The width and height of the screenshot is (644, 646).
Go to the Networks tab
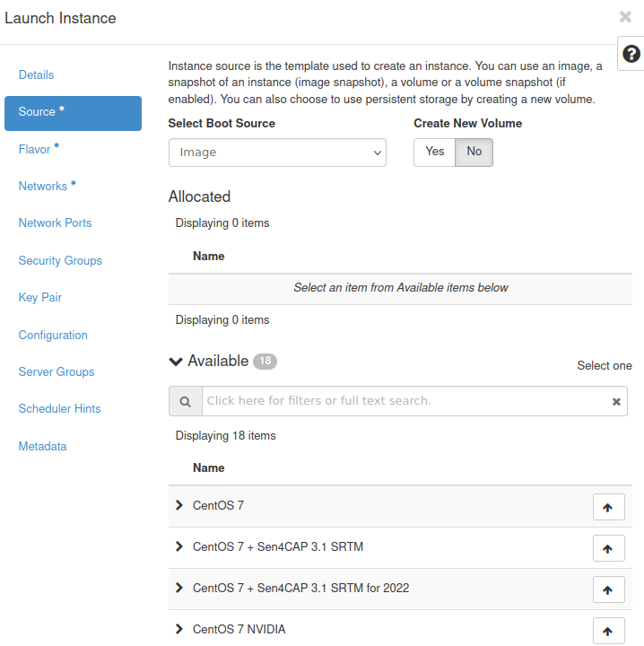(43, 187)
